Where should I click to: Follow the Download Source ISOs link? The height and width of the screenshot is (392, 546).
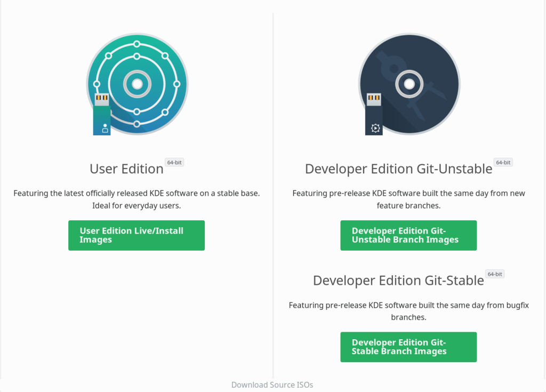click(272, 385)
